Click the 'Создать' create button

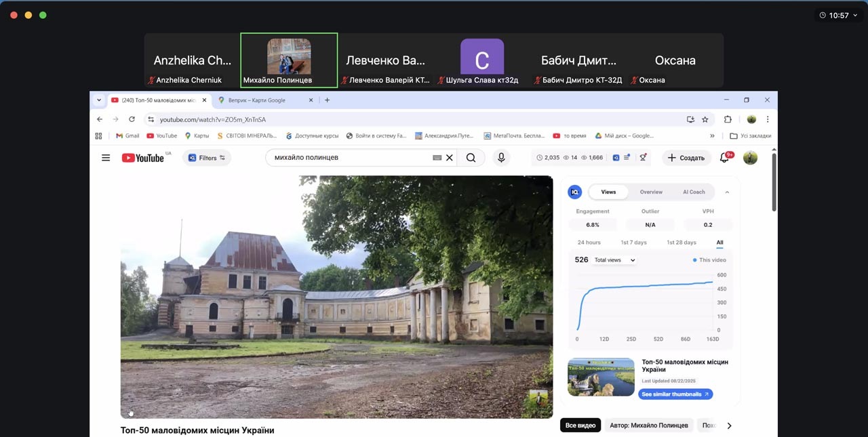(x=686, y=158)
